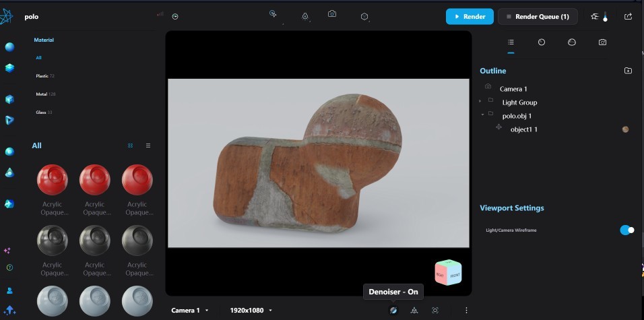Screen dimensions: 644x320
Task: Toggle the Denoiser icon below viewport
Action: click(x=393, y=310)
